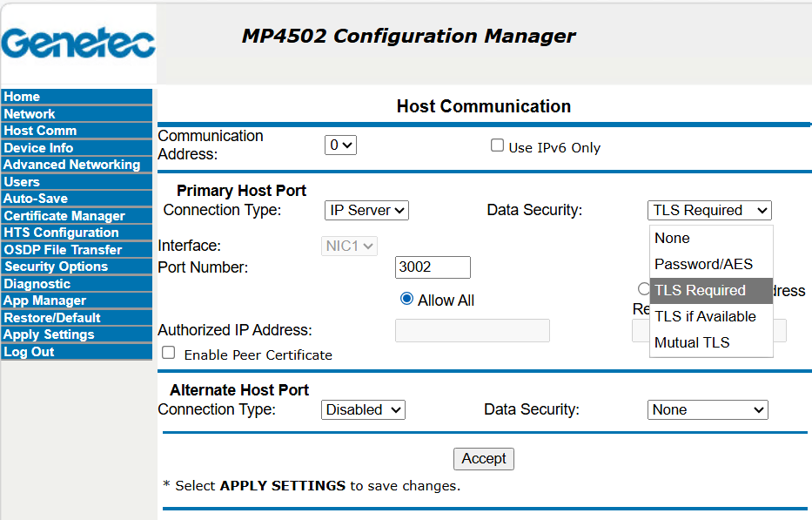Click MP4502 Configuration Manager title
Screen dimensions: 812x520
pyautogui.click(x=408, y=37)
